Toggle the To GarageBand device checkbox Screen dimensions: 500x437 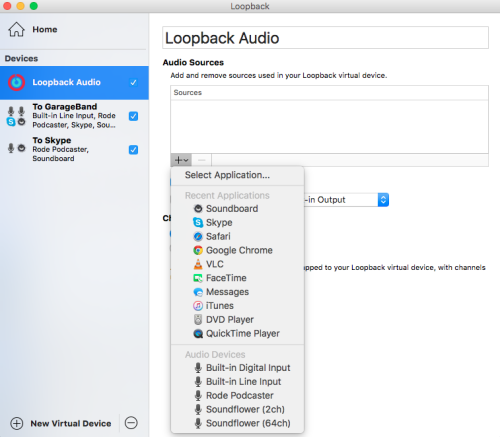pyautogui.click(x=133, y=116)
